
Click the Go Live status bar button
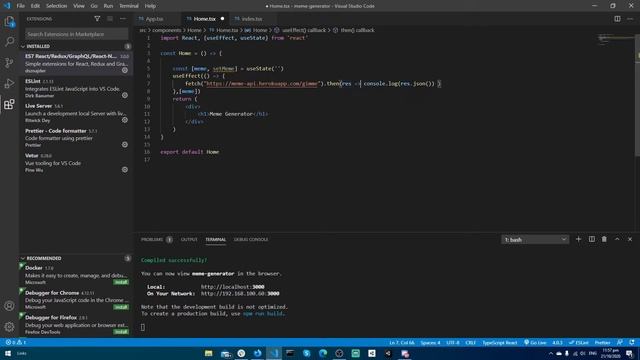(x=535, y=342)
